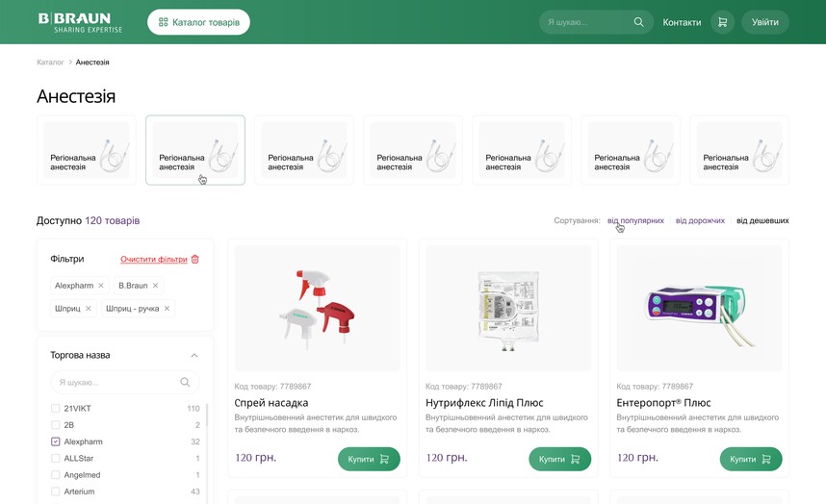
Task: Click Очистити фільтри link
Action: [154, 259]
